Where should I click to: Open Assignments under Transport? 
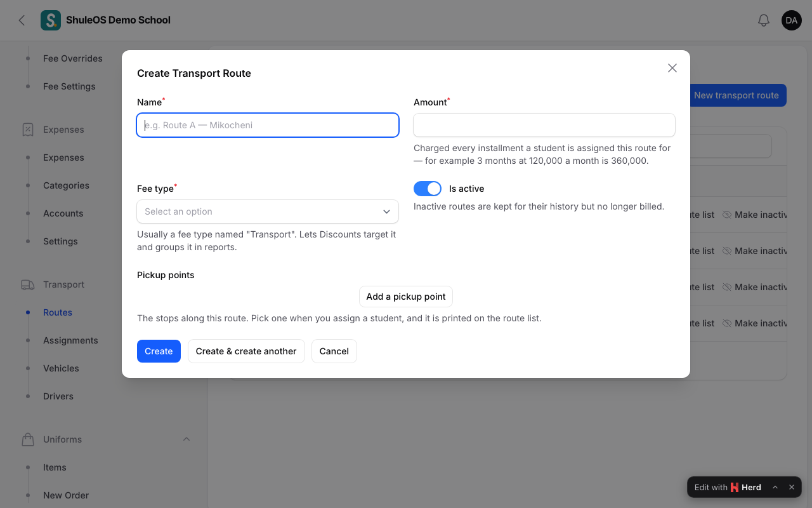(70, 340)
